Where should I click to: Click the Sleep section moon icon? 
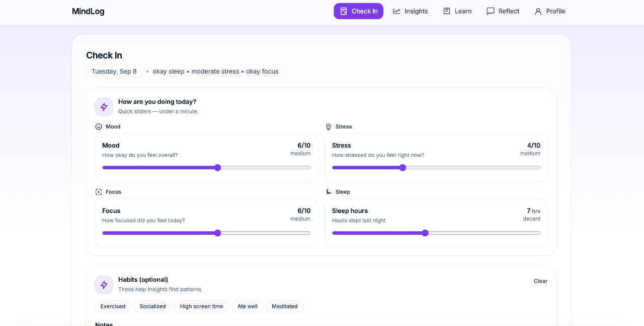coord(329,192)
